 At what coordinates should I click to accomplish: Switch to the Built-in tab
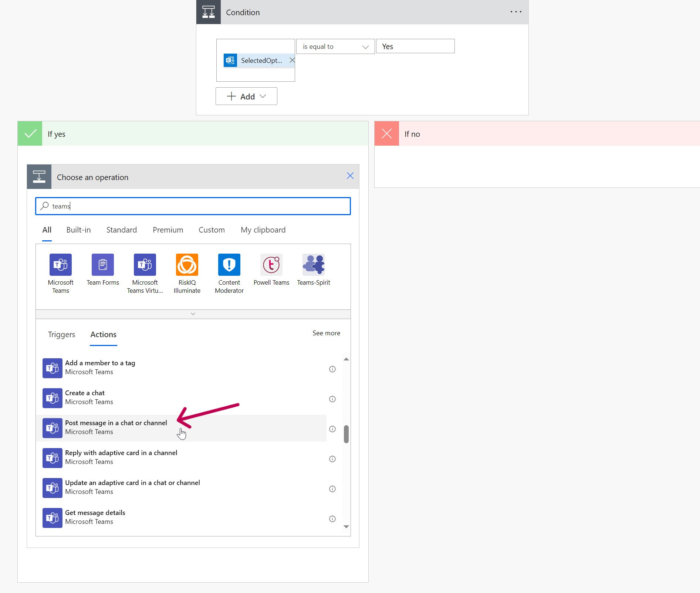pos(78,230)
